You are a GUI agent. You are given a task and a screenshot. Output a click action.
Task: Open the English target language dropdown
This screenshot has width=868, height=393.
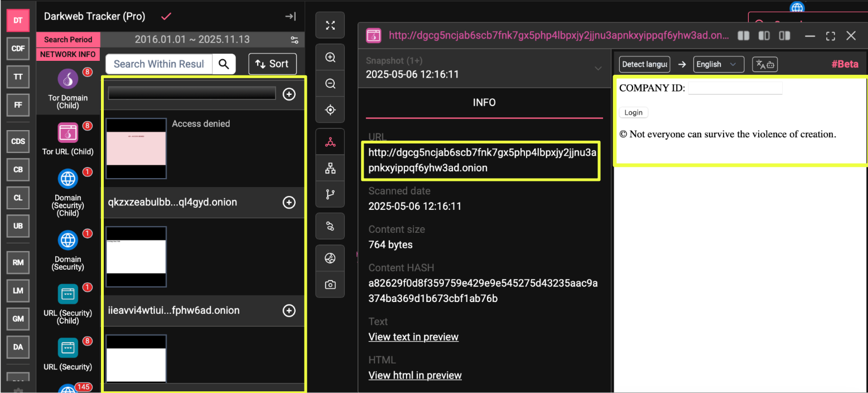click(718, 64)
